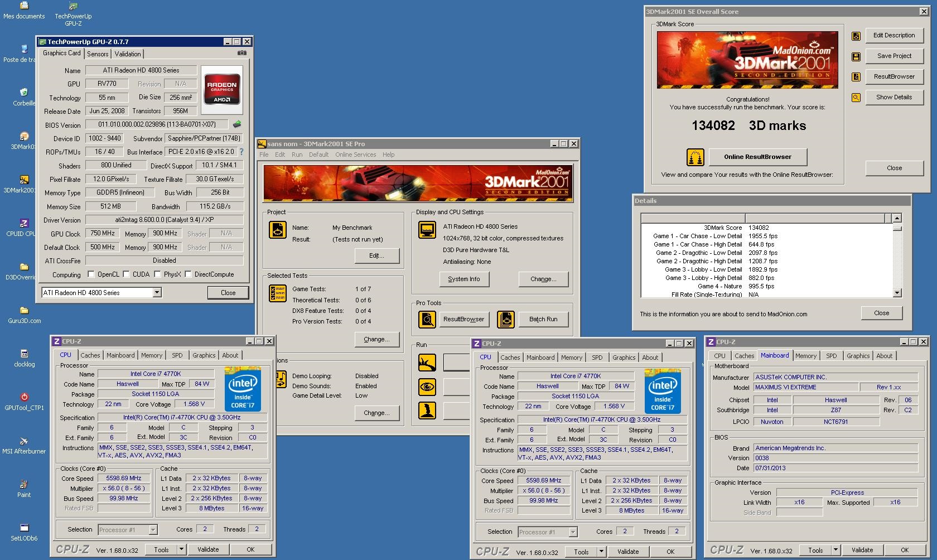This screenshot has width=937, height=560.
Task: Click the Batch Run button
Action: (543, 319)
